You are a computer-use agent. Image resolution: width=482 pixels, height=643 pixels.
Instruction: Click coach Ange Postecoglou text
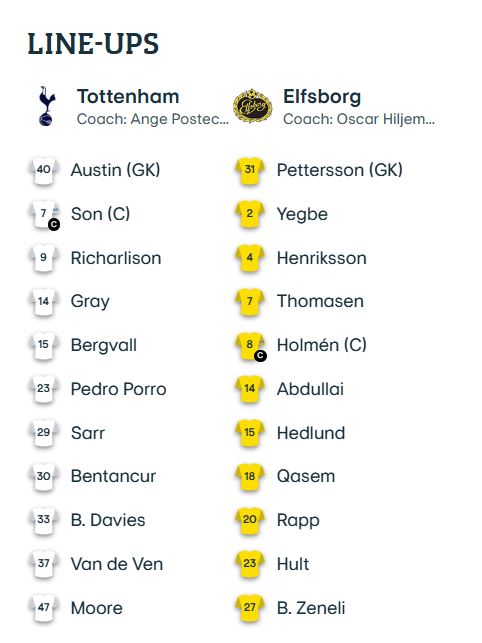tap(153, 119)
